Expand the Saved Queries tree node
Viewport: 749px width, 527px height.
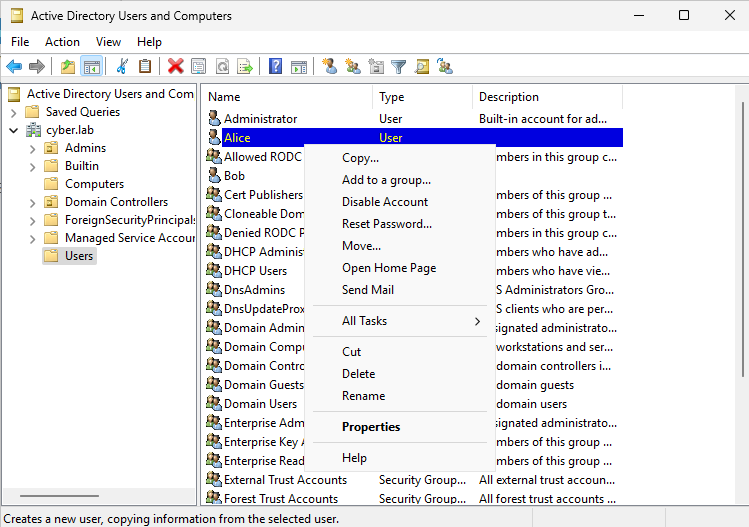14,112
